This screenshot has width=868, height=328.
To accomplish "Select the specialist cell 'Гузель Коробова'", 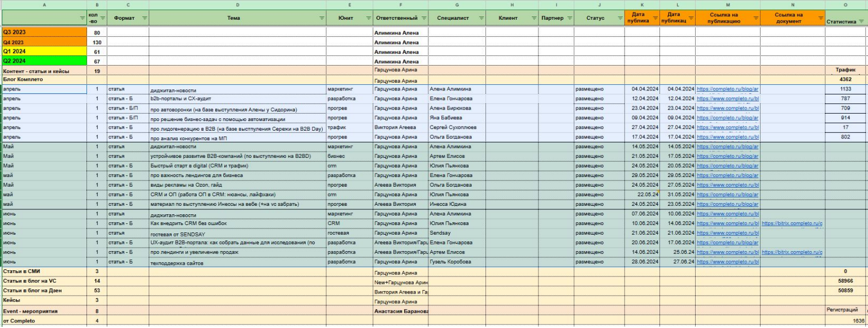I will click(457, 262).
